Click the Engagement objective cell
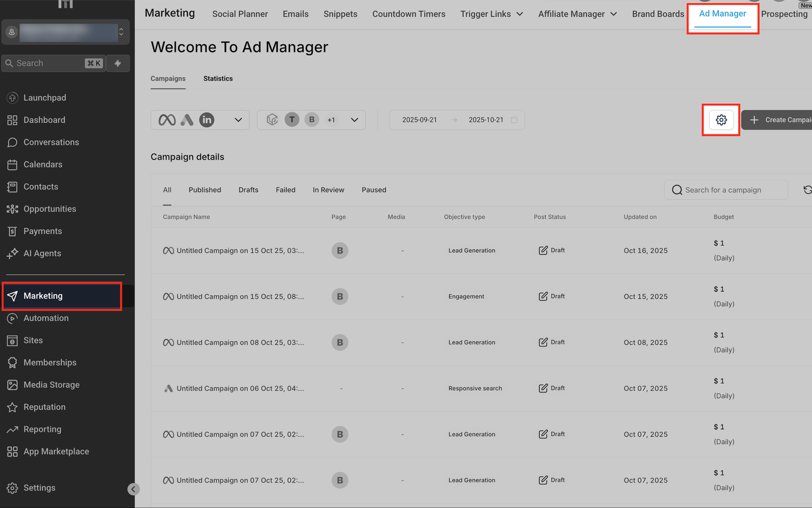This screenshot has height=508, width=812. point(466,296)
